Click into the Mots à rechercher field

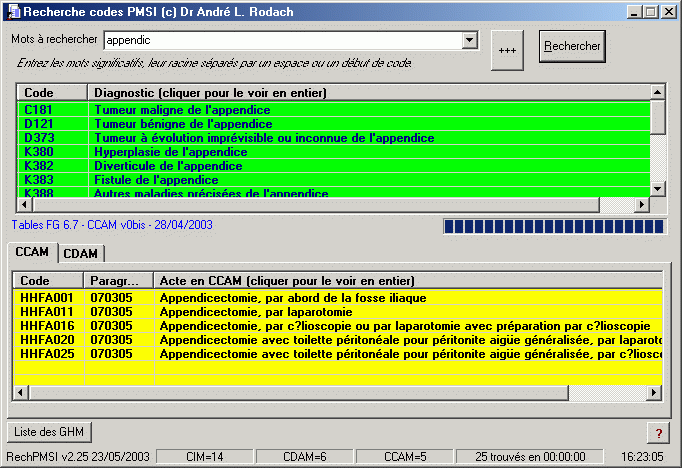283,40
